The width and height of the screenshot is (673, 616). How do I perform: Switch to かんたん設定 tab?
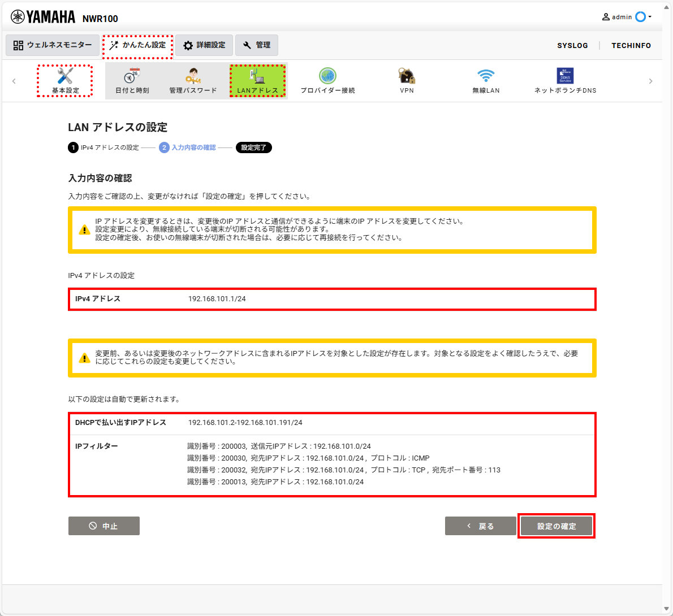pos(137,45)
